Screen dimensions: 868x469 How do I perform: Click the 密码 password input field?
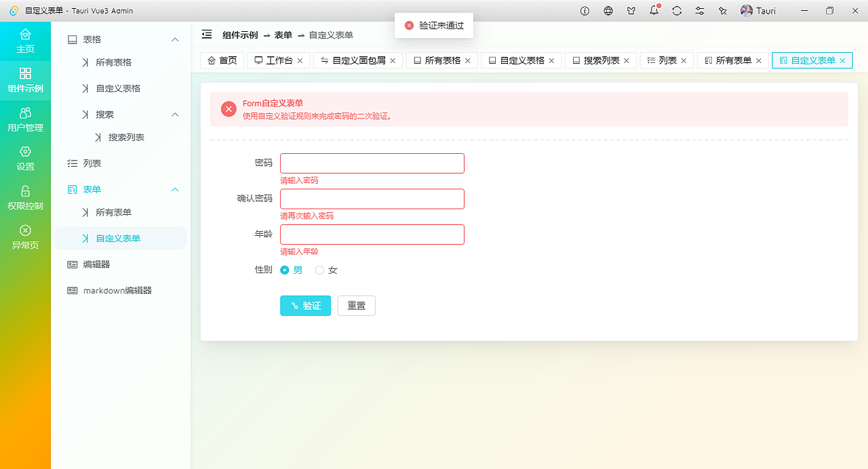(x=372, y=163)
